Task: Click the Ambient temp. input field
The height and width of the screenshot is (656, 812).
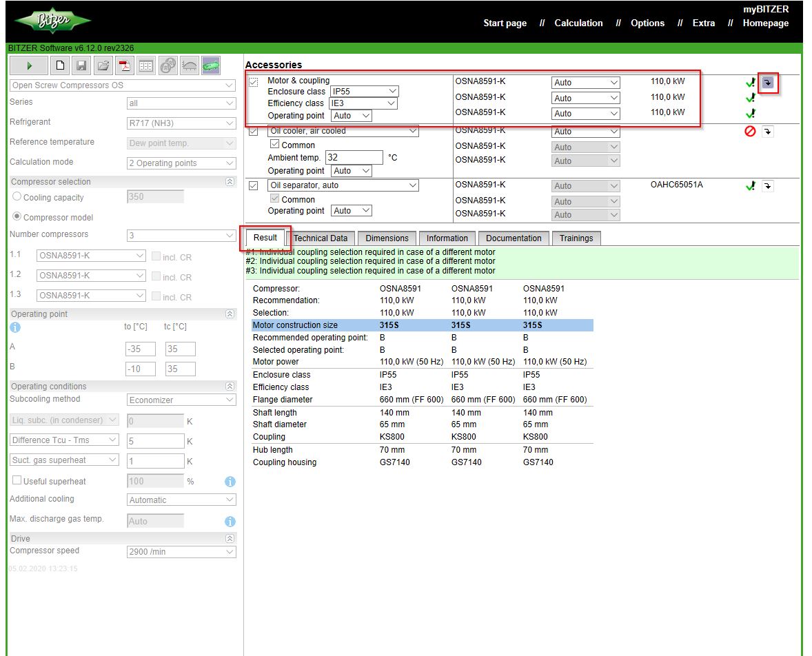Action: pos(354,158)
